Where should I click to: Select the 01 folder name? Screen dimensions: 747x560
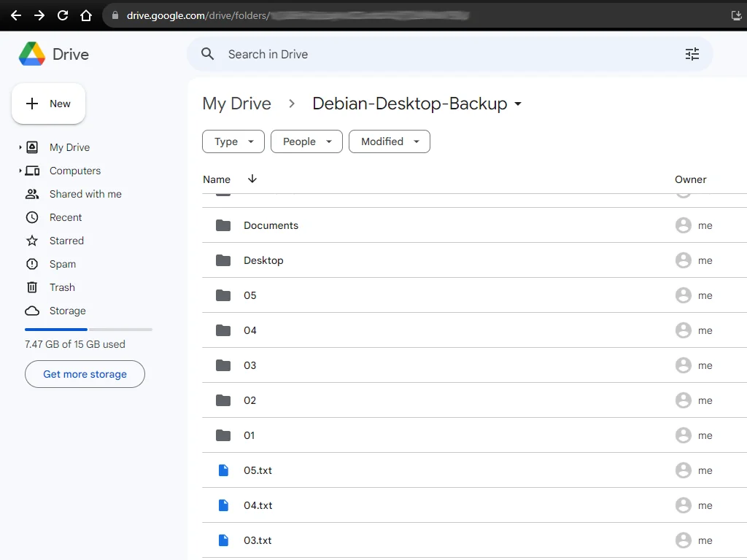[x=249, y=435]
